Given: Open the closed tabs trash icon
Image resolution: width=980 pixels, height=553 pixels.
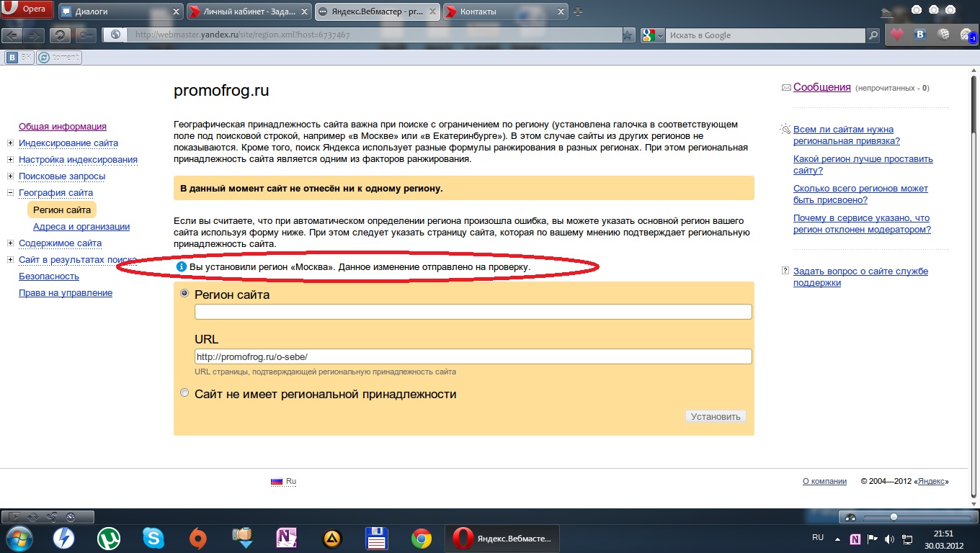Looking at the screenshot, I should (x=888, y=12).
